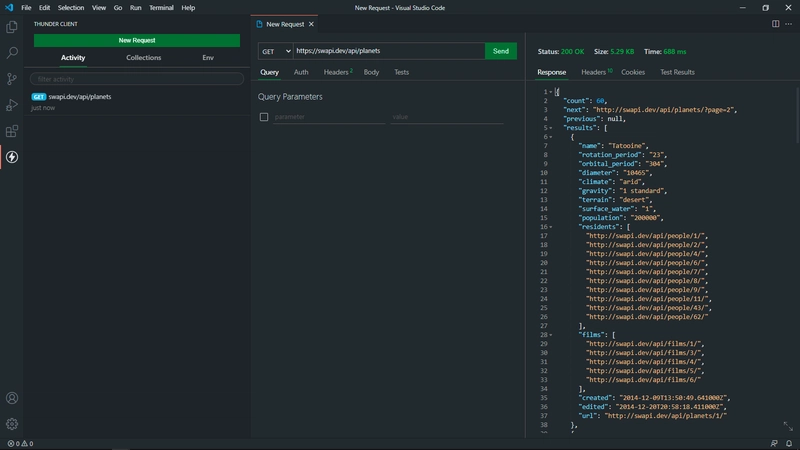
Task: Select the response Headers tab
Action: pos(596,72)
